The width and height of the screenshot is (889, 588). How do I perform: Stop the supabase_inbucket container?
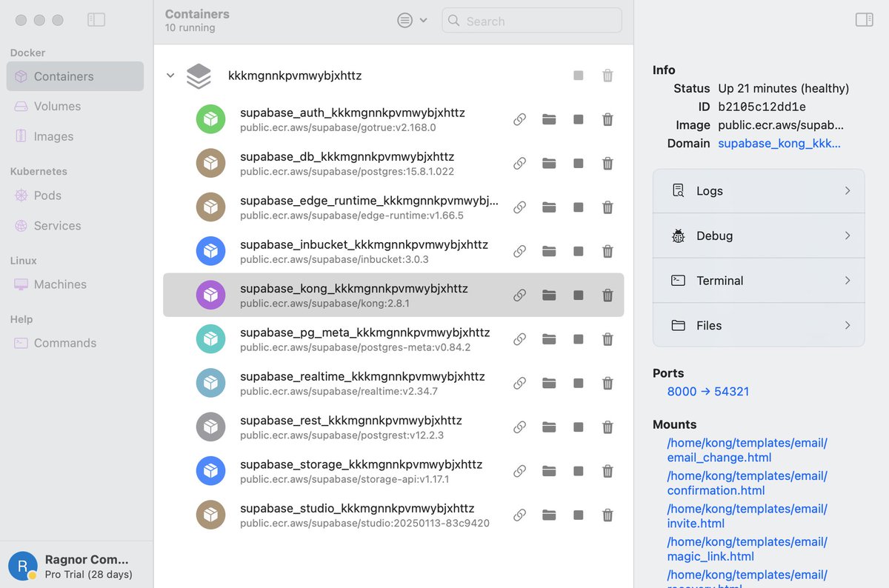[x=579, y=251]
